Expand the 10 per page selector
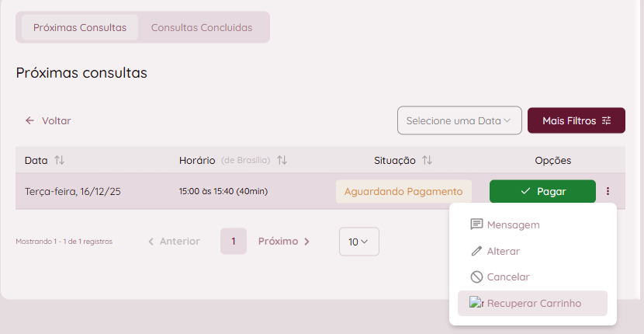 [x=358, y=242]
